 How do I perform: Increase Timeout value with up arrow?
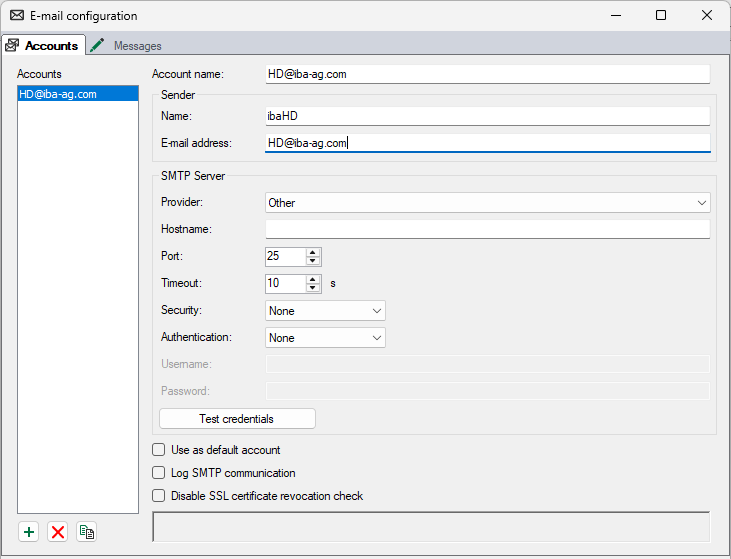coord(313,279)
